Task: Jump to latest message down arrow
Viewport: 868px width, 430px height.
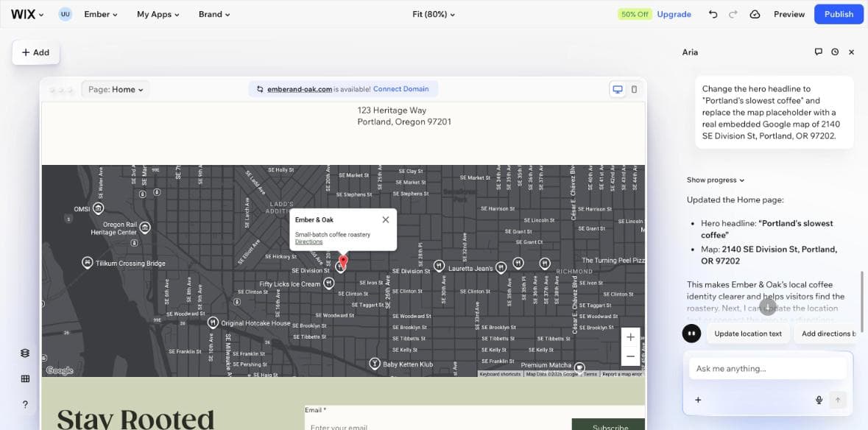Action: tap(768, 306)
